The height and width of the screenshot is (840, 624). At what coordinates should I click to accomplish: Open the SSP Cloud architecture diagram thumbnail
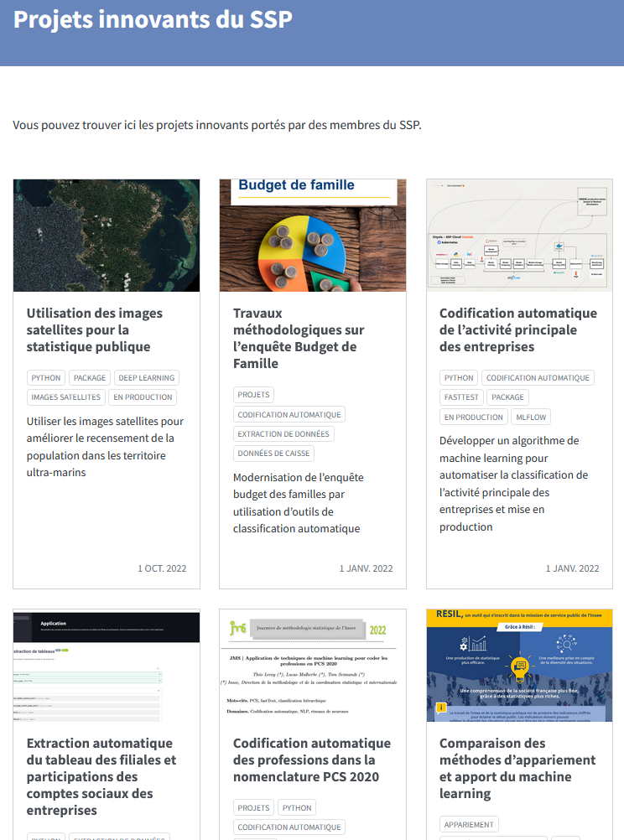click(519, 235)
